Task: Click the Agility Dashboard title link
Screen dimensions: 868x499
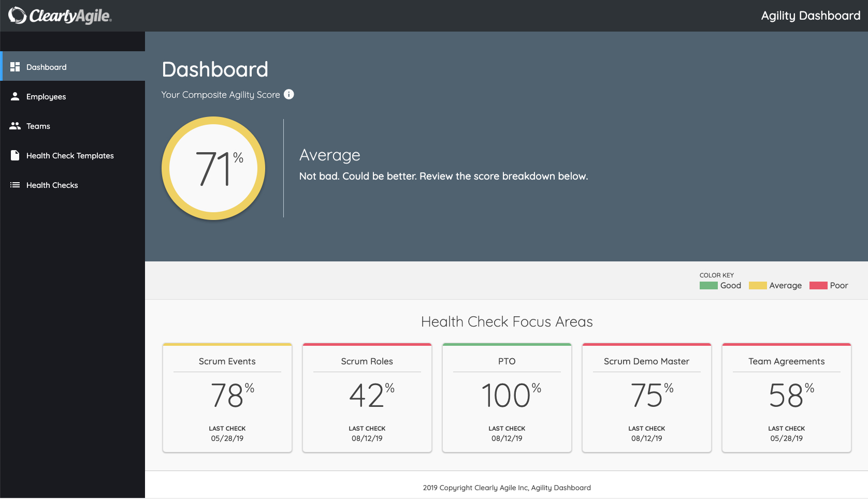Action: (810, 16)
